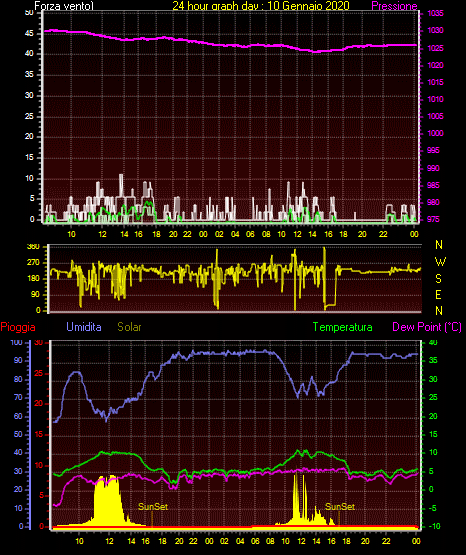Click the graph title "10 Gennaio 2020"
The height and width of the screenshot is (555, 466).
(x=309, y=6)
